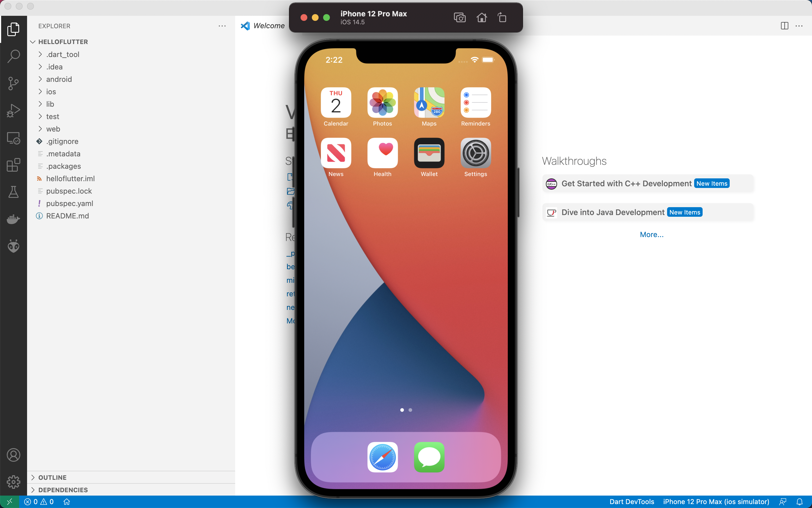Open the Reminders app on the iPhone
This screenshot has width=812, height=508.
point(476,102)
